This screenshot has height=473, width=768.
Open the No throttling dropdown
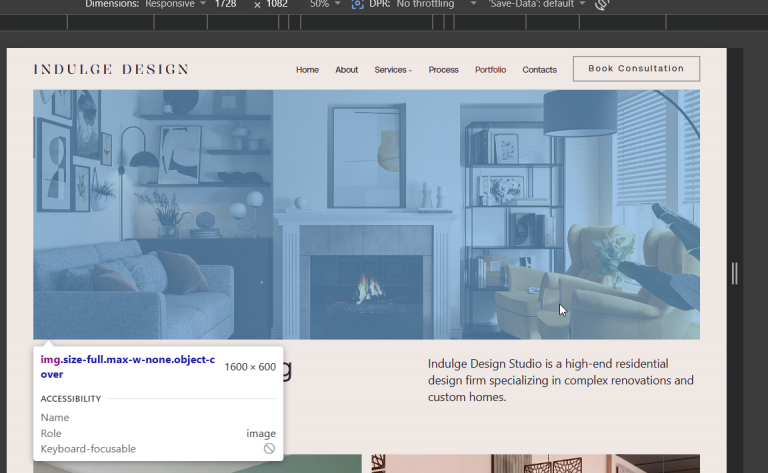(436, 4)
